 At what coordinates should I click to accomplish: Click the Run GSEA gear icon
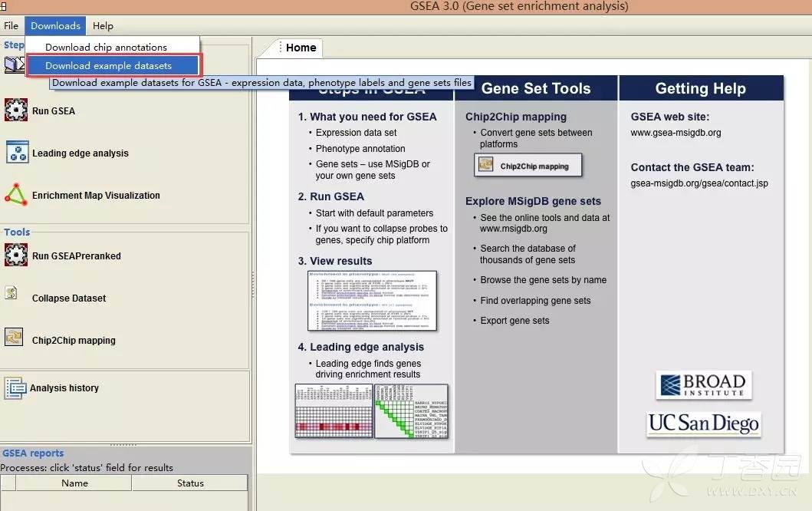click(16, 110)
